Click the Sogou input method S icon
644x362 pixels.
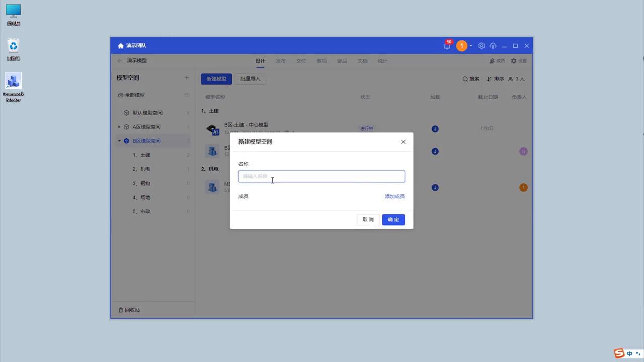coord(619,353)
